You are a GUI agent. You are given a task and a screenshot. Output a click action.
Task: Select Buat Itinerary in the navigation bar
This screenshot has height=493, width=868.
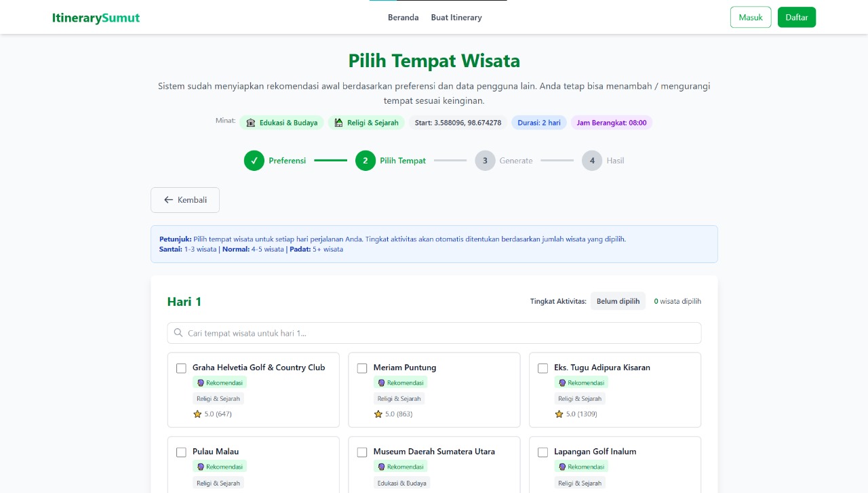point(456,18)
